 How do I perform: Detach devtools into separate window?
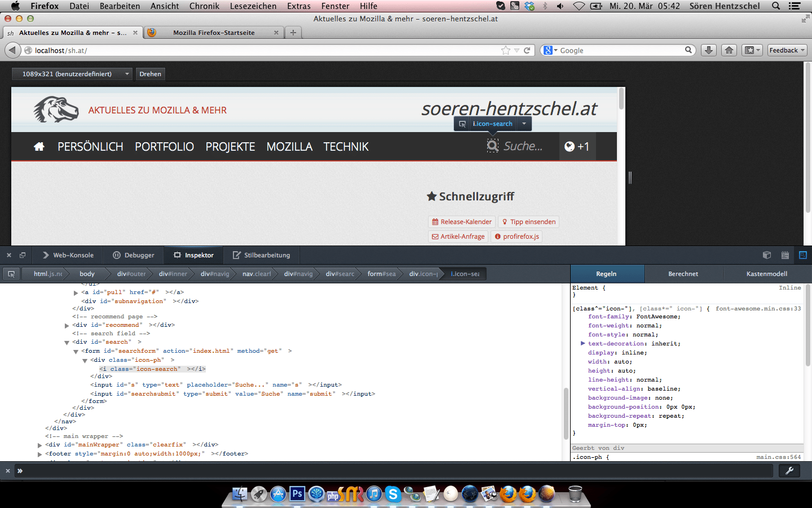click(x=23, y=255)
